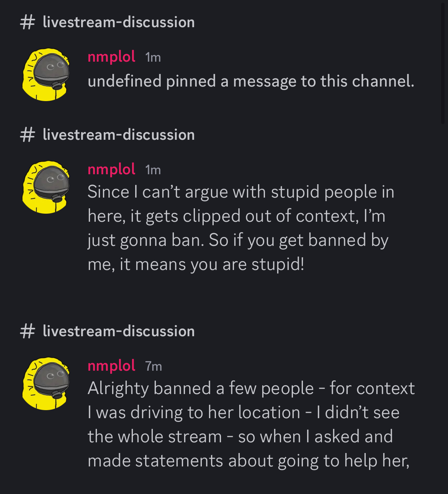Tap the hash icon above the 'Since I can't argue' message

[x=27, y=135]
